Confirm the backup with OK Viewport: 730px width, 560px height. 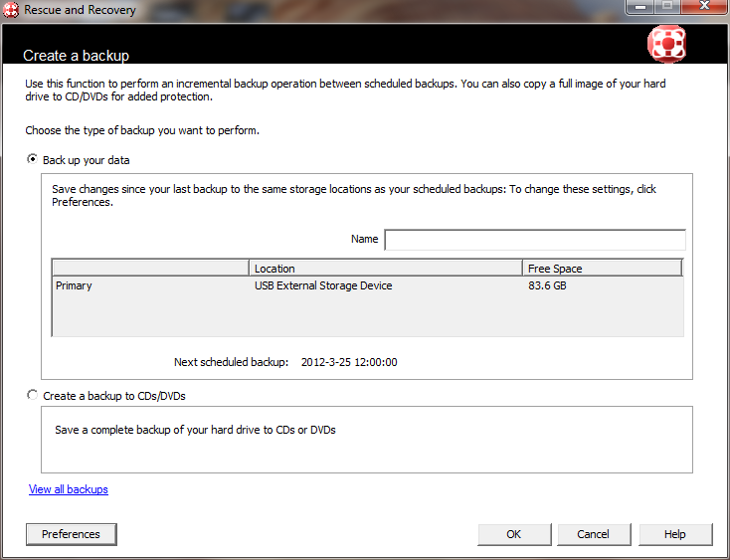point(514,534)
